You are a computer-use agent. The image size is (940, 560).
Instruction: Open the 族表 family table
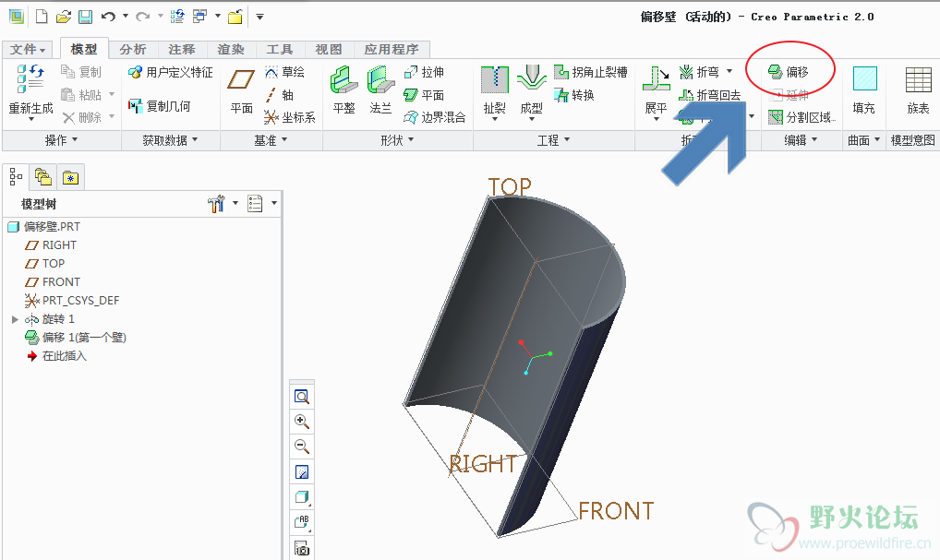pos(918,90)
